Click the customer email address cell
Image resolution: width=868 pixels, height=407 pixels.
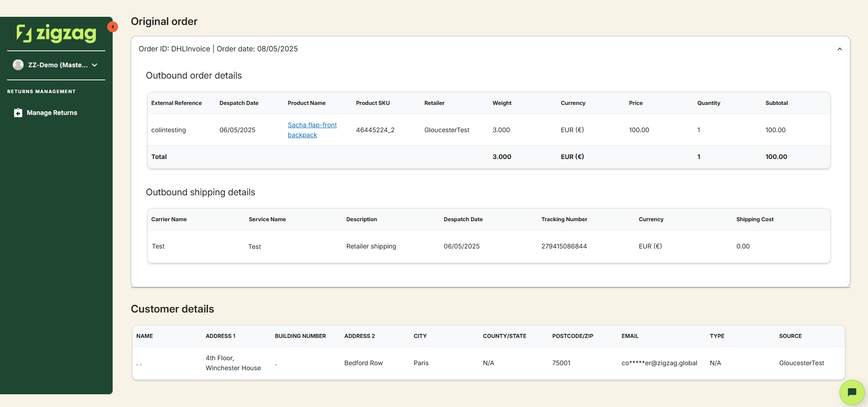659,363
